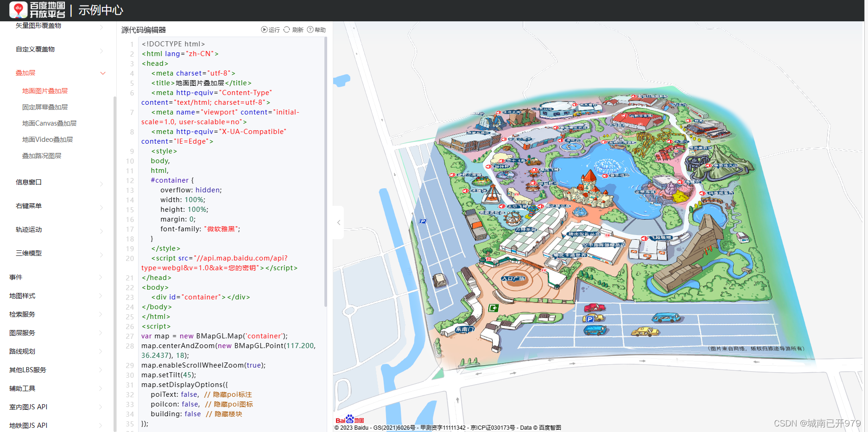The height and width of the screenshot is (432, 868).
Task: Expand 右键菜单 chevron
Action: tap(101, 207)
